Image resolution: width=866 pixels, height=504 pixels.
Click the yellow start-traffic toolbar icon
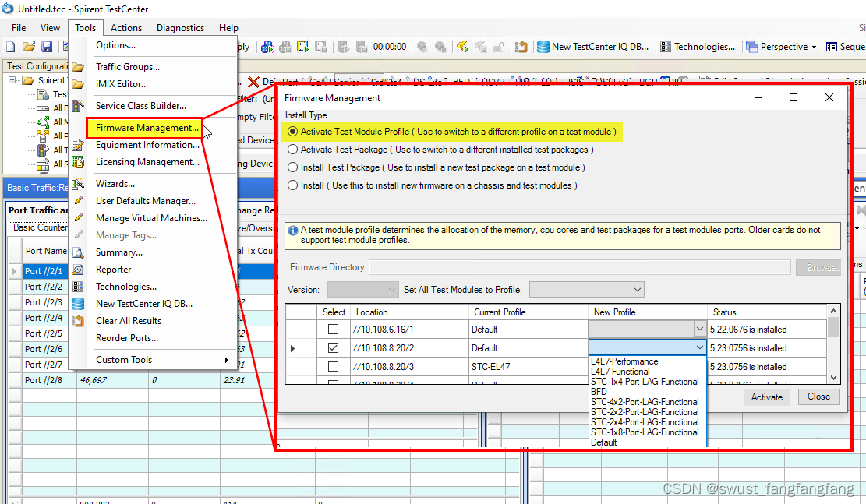[302, 47]
